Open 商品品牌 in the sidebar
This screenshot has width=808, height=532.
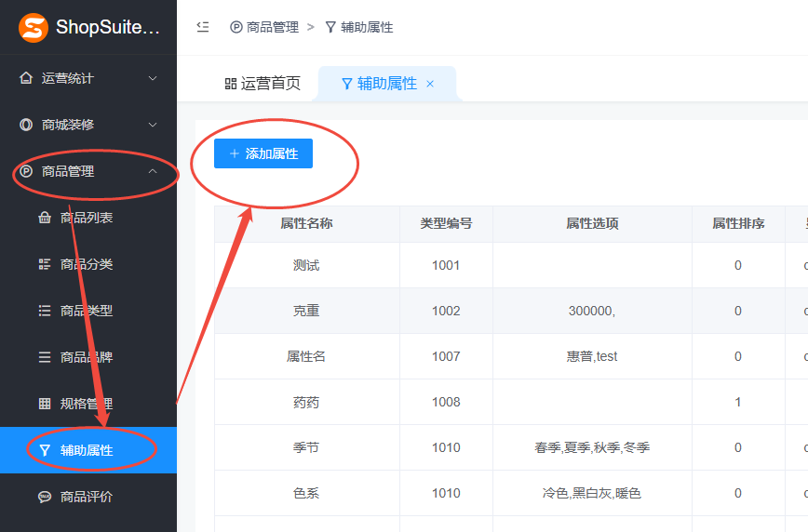point(87,357)
